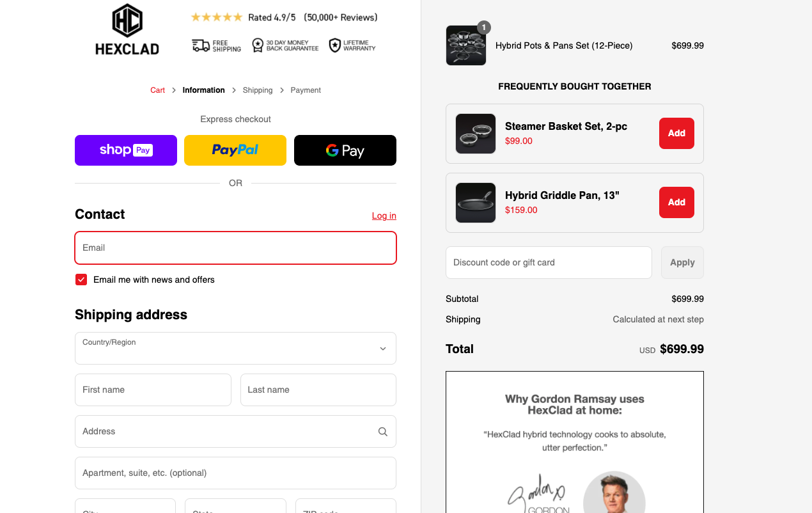This screenshot has height=513, width=812.
Task: Focus the Apartment, suite, etc. field
Action: click(x=235, y=473)
